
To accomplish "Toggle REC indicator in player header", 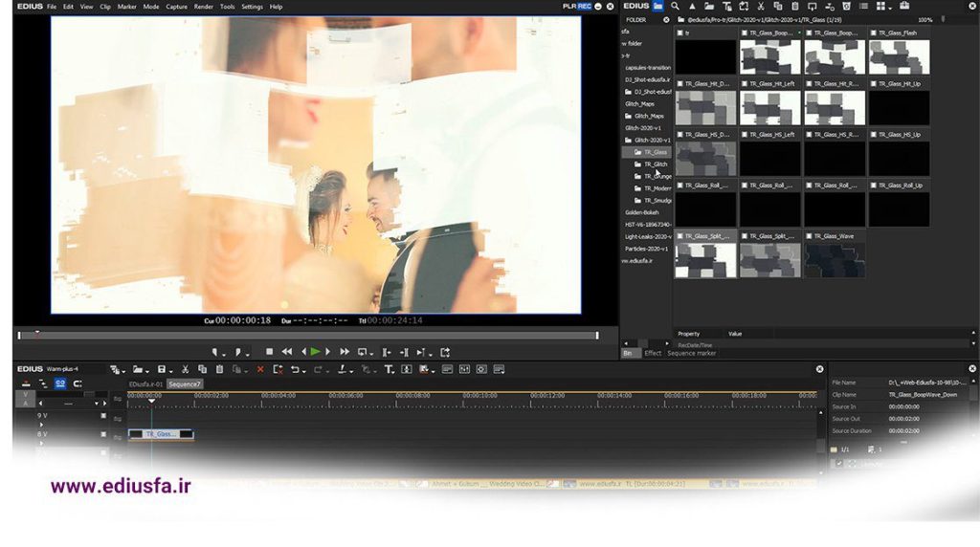I will tap(585, 7).
